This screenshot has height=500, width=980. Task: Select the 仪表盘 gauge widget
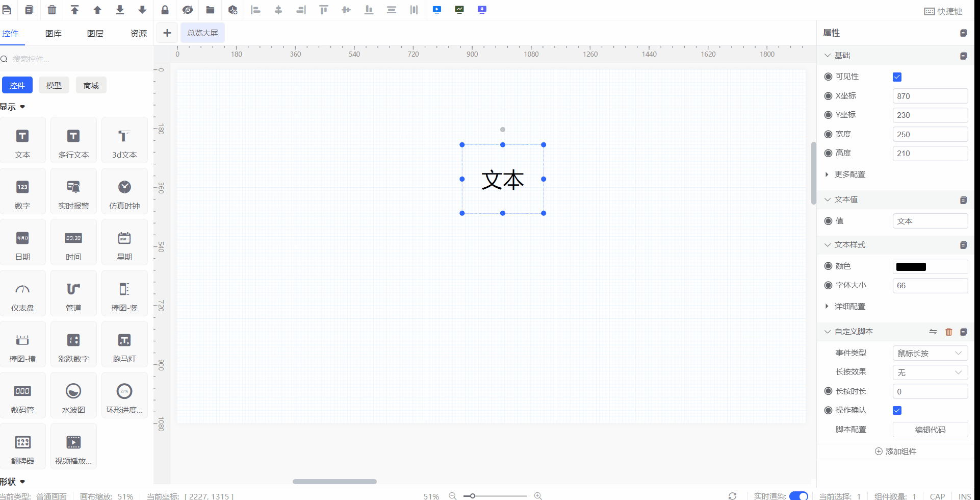(22, 293)
